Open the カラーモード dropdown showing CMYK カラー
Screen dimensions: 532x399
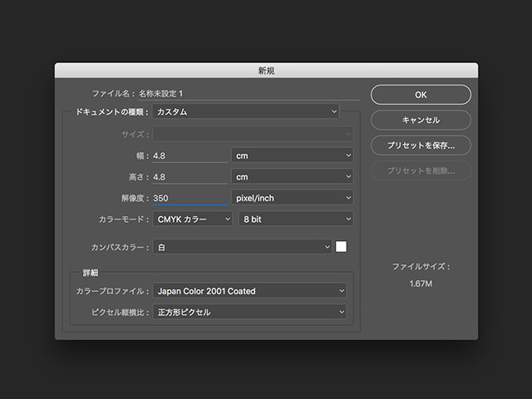pyautogui.click(x=193, y=219)
